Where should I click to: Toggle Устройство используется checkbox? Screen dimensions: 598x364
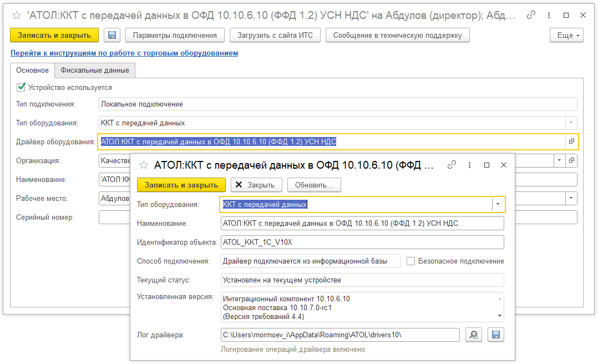click(x=21, y=87)
